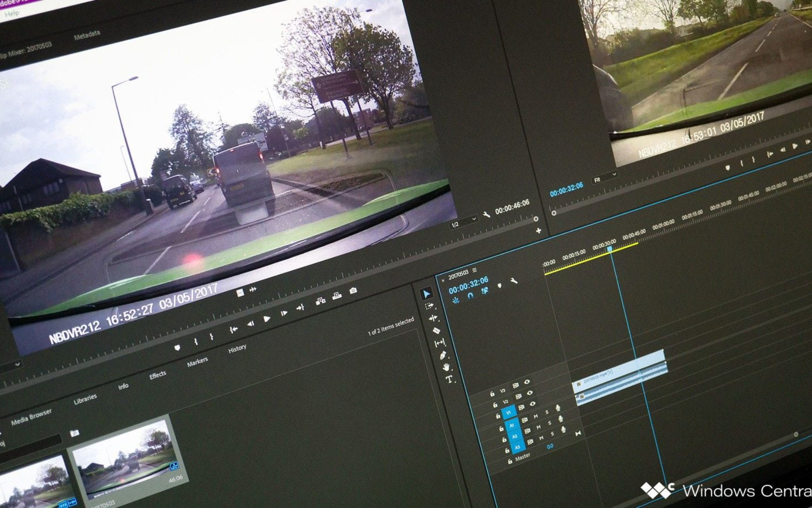The image size is (812, 508).
Task: Solo audio track A2
Action: pyautogui.click(x=550, y=423)
